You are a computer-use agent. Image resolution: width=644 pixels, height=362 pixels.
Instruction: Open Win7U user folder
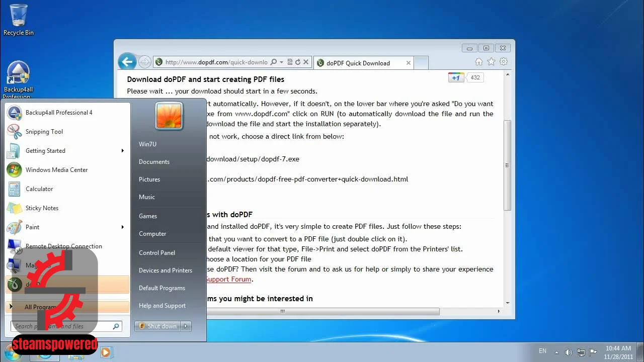pyautogui.click(x=147, y=144)
